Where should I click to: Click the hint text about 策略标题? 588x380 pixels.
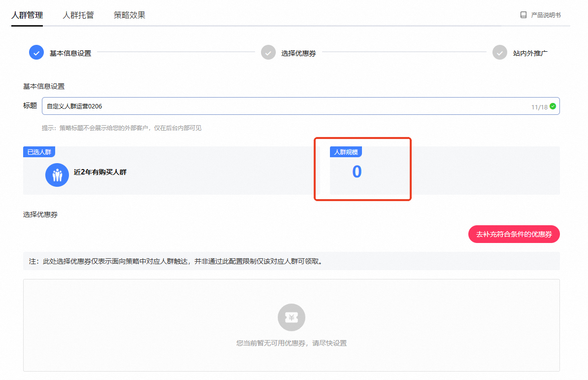[122, 128]
